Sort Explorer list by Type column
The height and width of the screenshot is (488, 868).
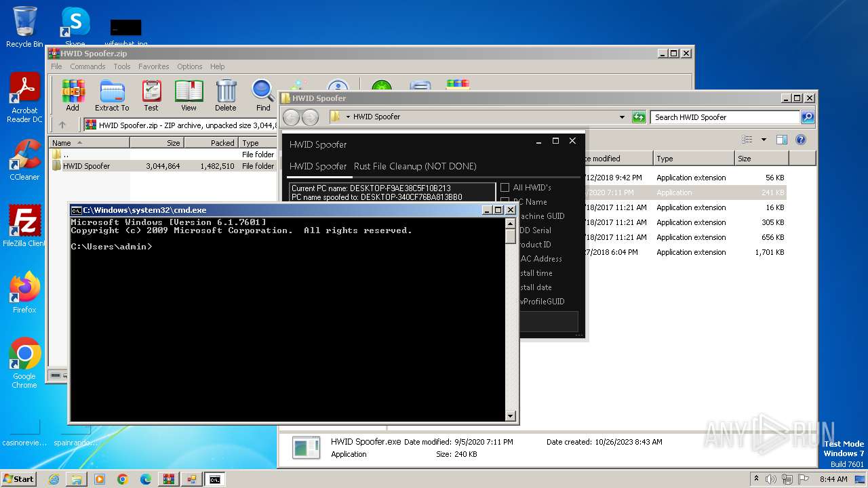point(694,159)
